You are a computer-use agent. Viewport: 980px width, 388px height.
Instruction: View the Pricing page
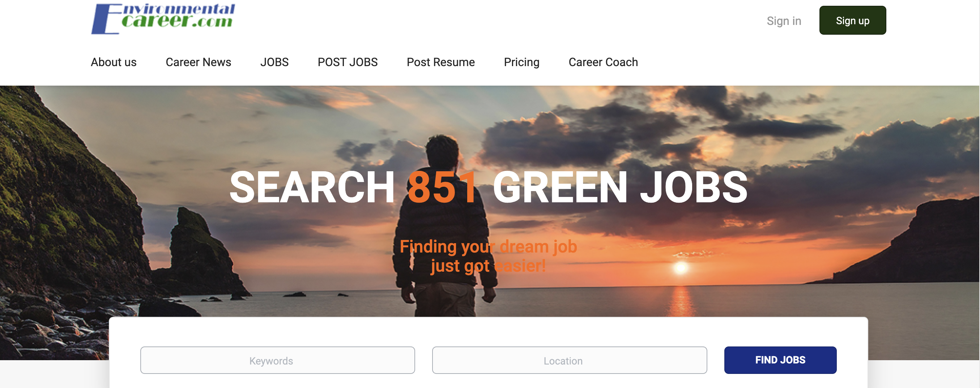click(x=521, y=62)
